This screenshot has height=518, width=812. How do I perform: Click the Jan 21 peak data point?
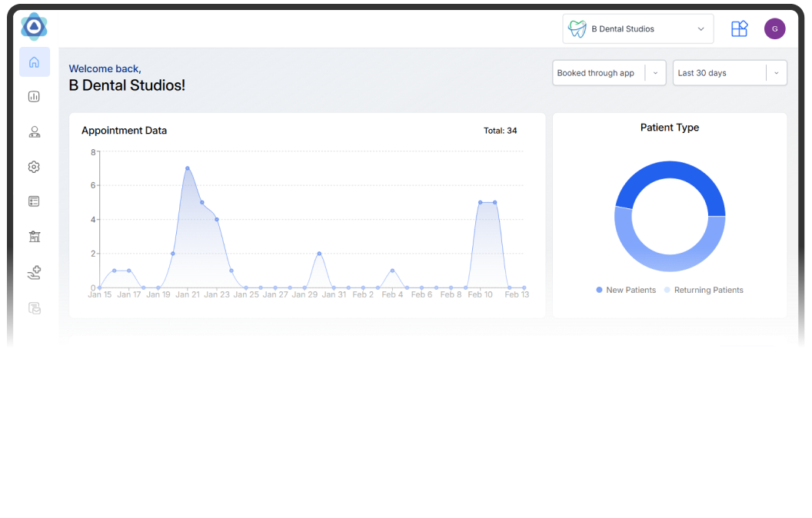187,168
